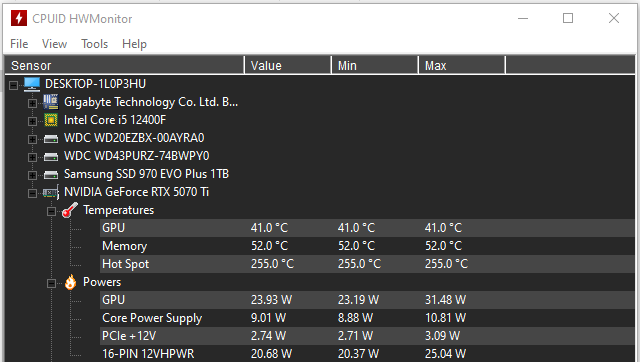
Task: Click PCIe +12V value 2.74 W
Action: (268, 336)
